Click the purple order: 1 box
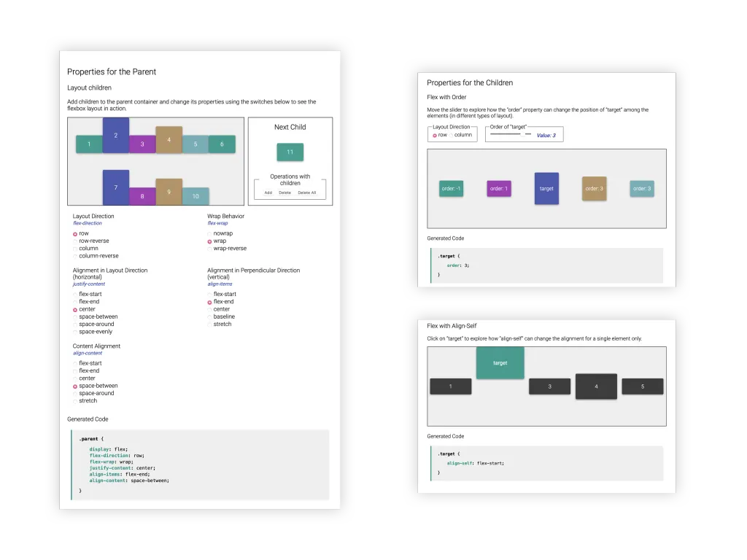 [x=499, y=189]
